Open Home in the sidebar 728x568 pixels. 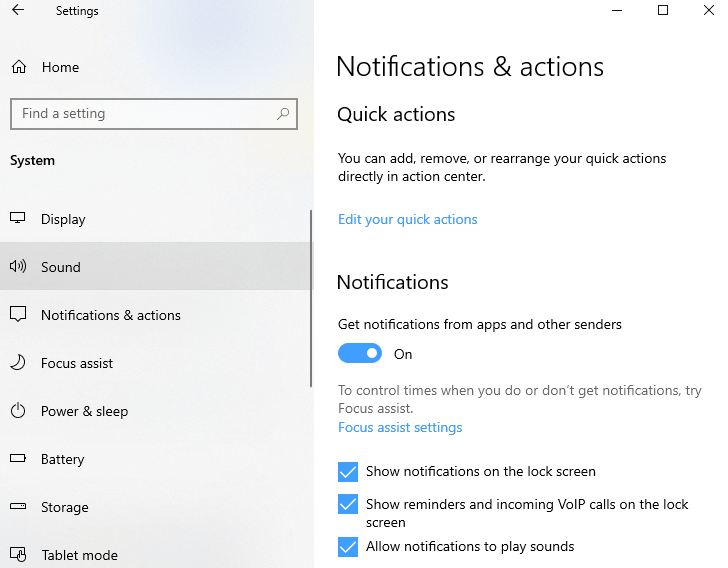coord(156,67)
